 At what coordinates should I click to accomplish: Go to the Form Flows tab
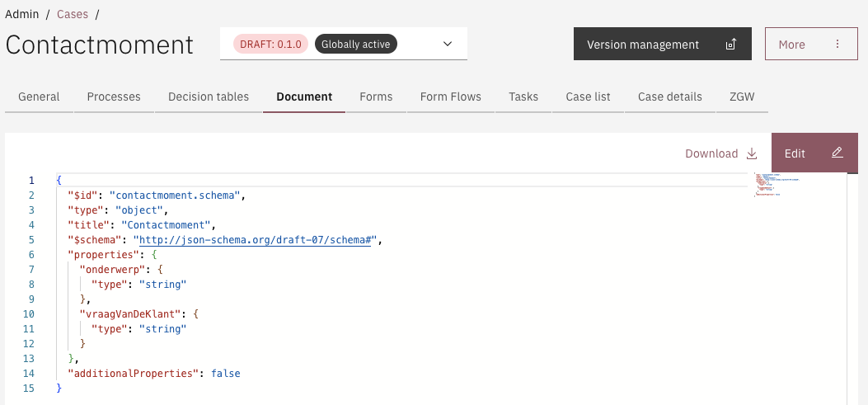tap(450, 97)
